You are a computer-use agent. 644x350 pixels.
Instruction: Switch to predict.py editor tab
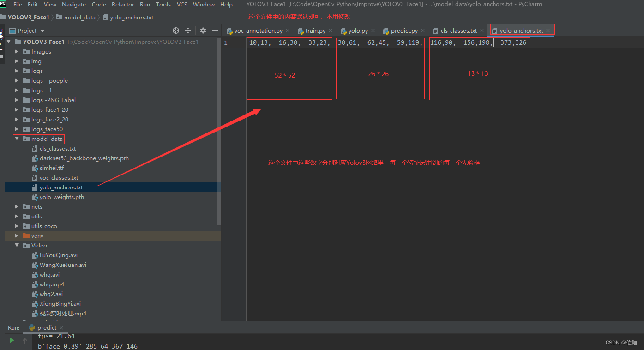[404, 31]
